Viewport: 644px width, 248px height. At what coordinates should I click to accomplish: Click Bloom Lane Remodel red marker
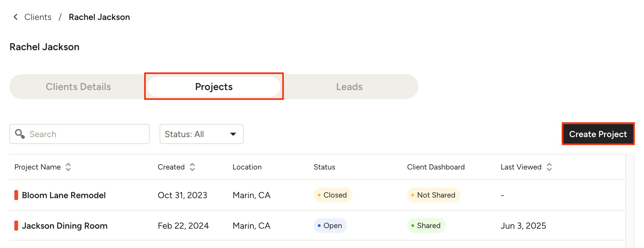coord(16,195)
